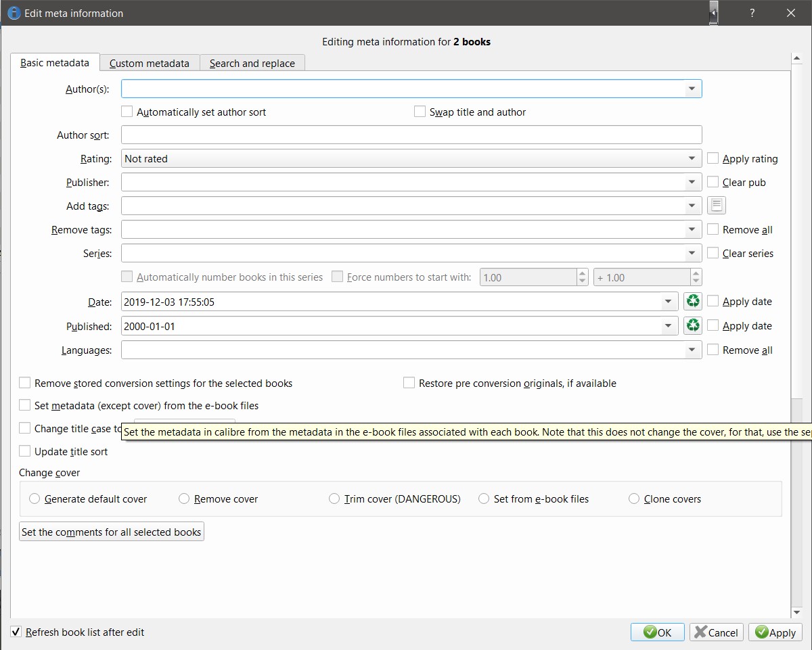Toggle Refresh book list after edit
Image resolution: width=812 pixels, height=650 pixels.
[16, 632]
